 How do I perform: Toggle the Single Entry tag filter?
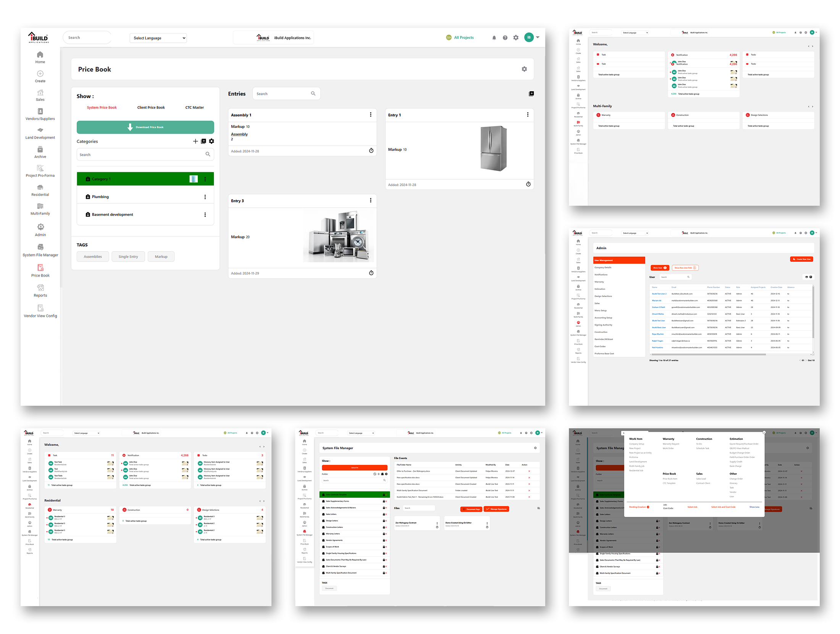coord(128,257)
